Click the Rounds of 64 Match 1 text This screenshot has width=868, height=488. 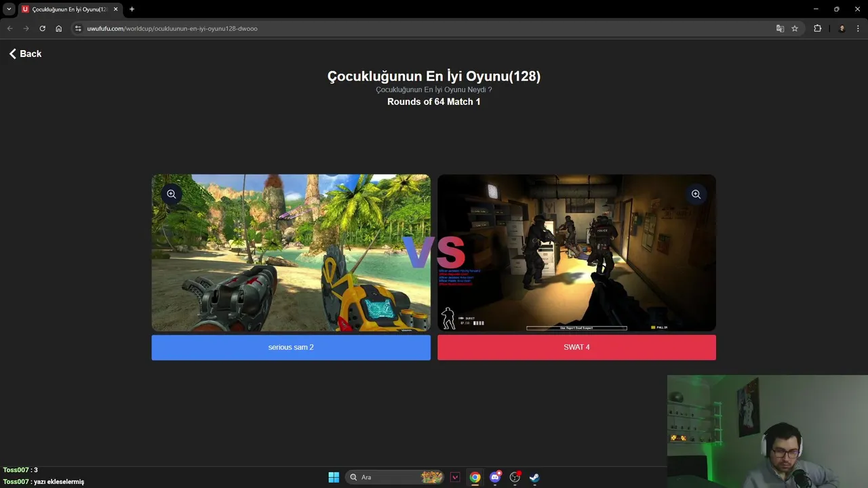point(434,102)
